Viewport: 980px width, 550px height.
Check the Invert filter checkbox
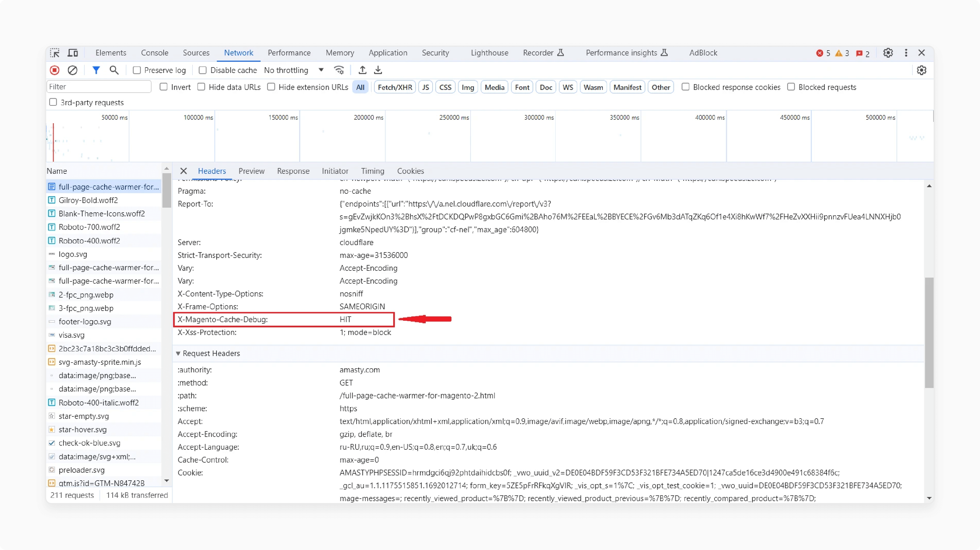(x=164, y=87)
